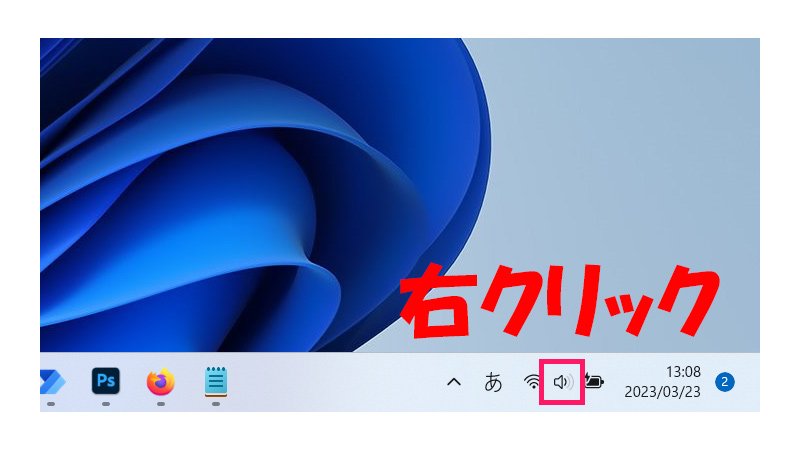This screenshot has height=450, width=800.
Task: Click the empty taskbar area right of Notepad
Action: click(x=330, y=382)
